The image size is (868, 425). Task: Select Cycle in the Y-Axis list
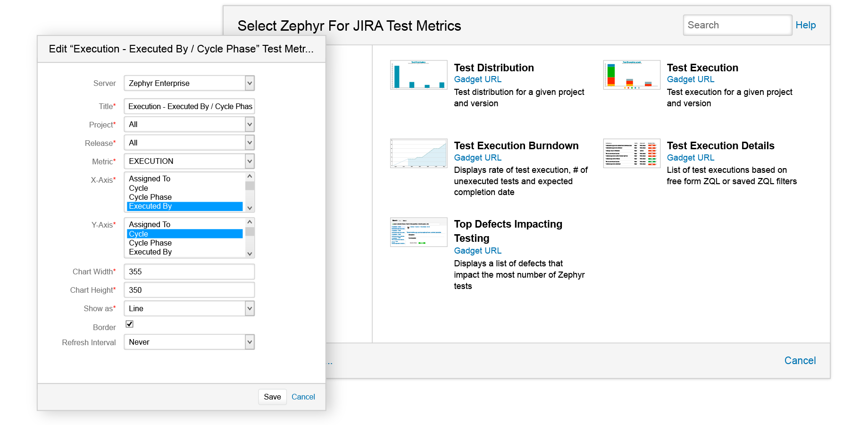point(185,234)
